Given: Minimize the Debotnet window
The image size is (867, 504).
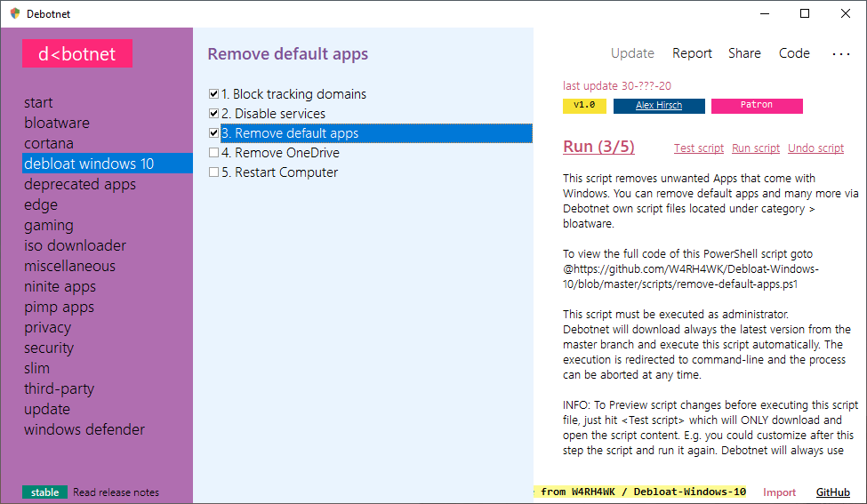Looking at the screenshot, I should coord(765,13).
